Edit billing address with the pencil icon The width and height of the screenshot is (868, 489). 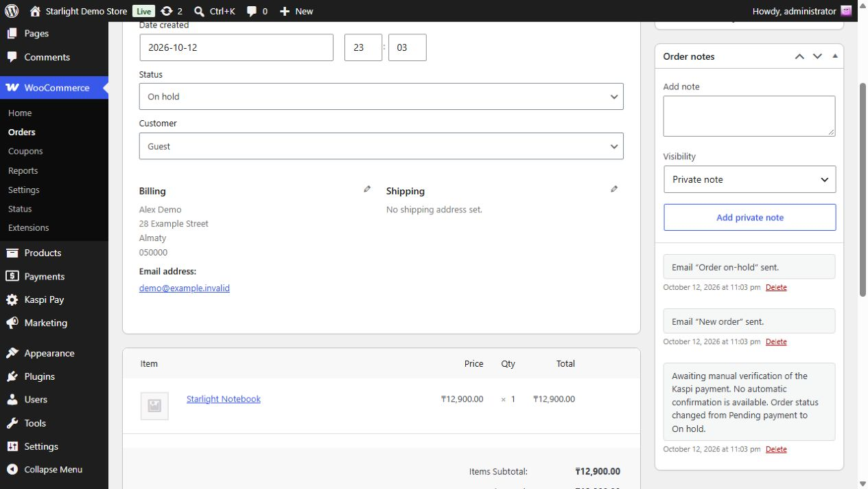pyautogui.click(x=367, y=189)
